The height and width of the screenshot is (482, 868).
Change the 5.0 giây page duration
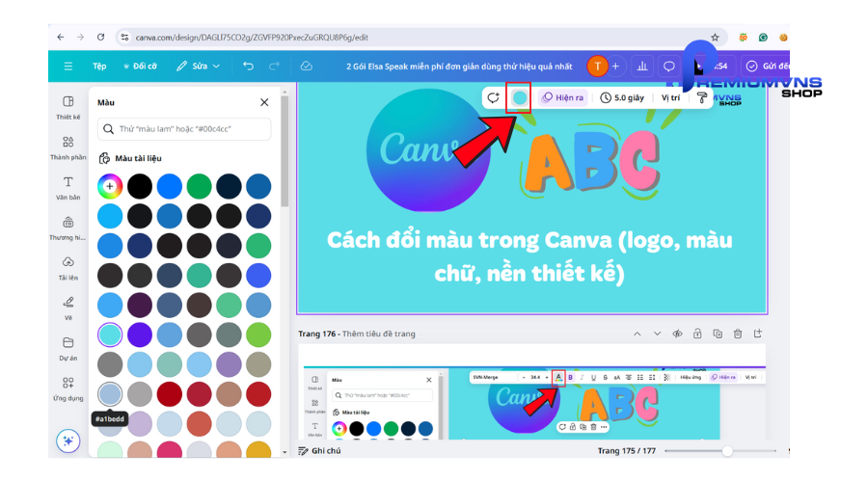(622, 98)
